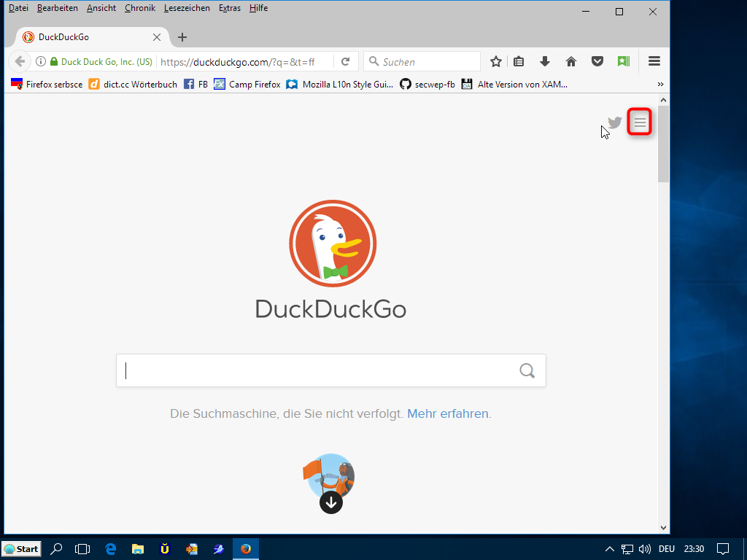Viewport: 747px width, 560px height.
Task: Show bookmarks list icon in toolbar
Action: tap(519, 61)
